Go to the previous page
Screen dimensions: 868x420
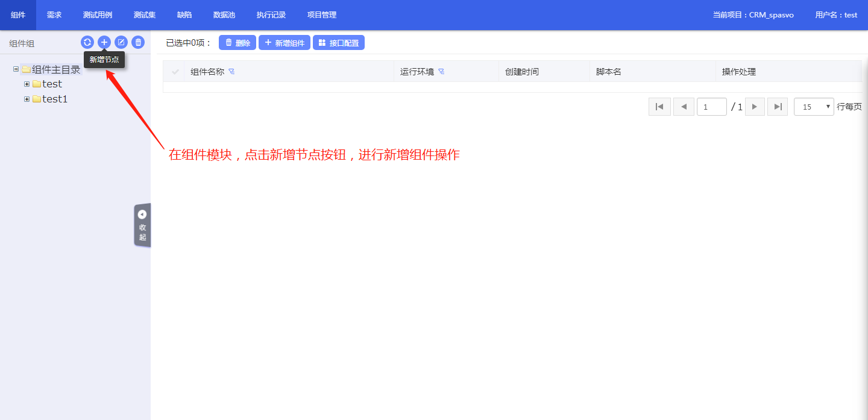(x=684, y=107)
